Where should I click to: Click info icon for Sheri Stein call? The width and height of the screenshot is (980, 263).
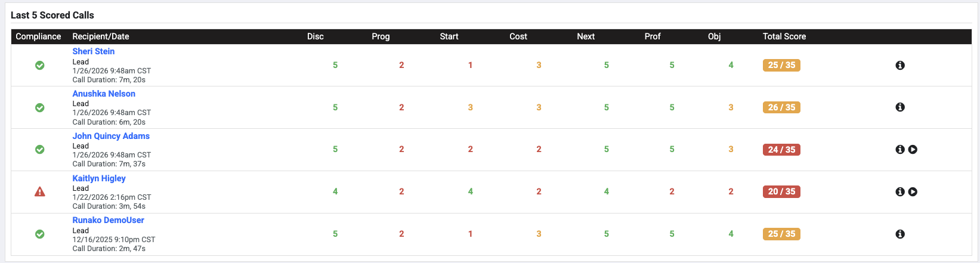click(900, 66)
